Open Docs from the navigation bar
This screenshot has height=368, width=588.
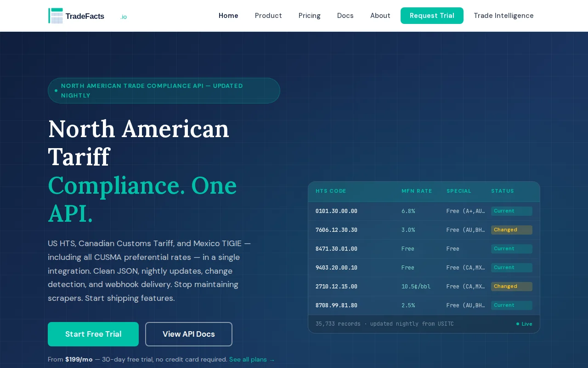pyautogui.click(x=345, y=16)
